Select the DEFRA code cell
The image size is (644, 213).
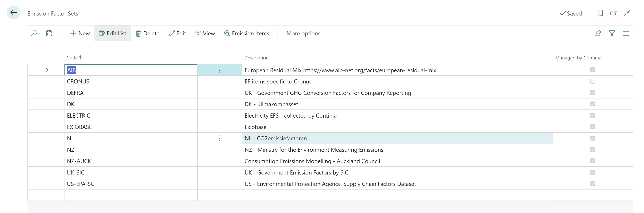pyautogui.click(x=131, y=93)
